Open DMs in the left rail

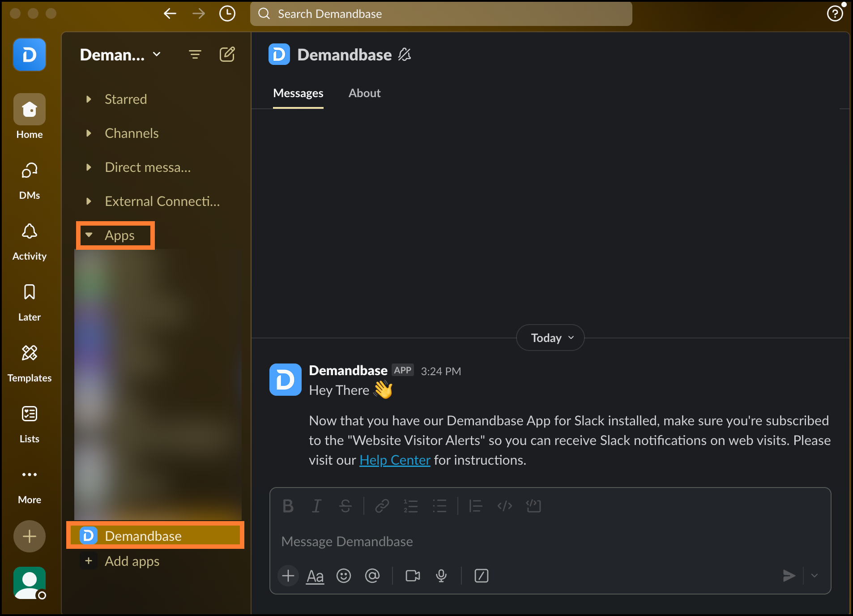pyautogui.click(x=30, y=181)
